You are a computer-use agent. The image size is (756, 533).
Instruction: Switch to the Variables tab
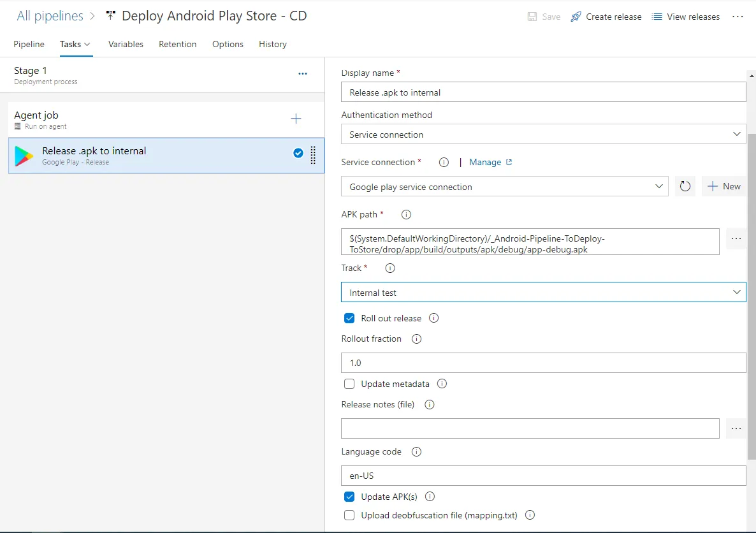pyautogui.click(x=126, y=44)
